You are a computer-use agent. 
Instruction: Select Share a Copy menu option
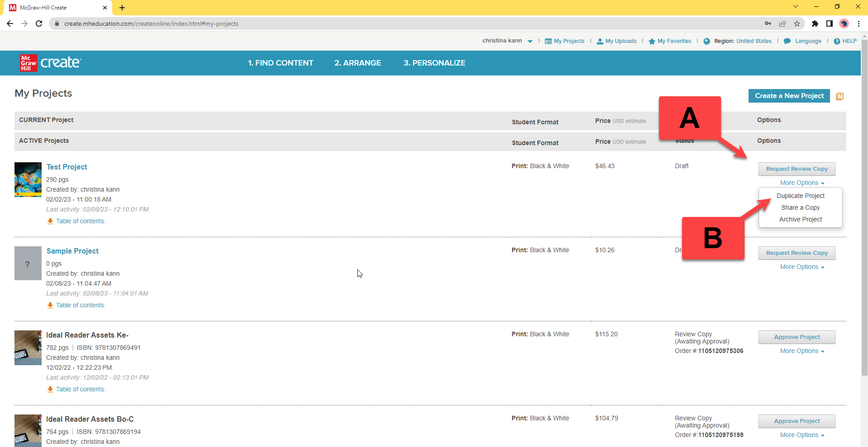coord(800,207)
